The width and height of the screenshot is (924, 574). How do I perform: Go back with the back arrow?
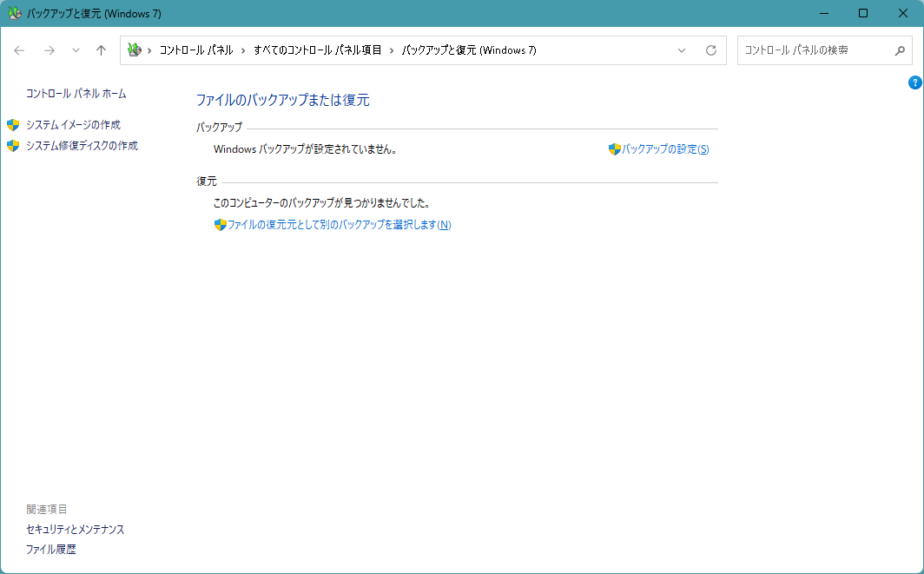tap(19, 50)
